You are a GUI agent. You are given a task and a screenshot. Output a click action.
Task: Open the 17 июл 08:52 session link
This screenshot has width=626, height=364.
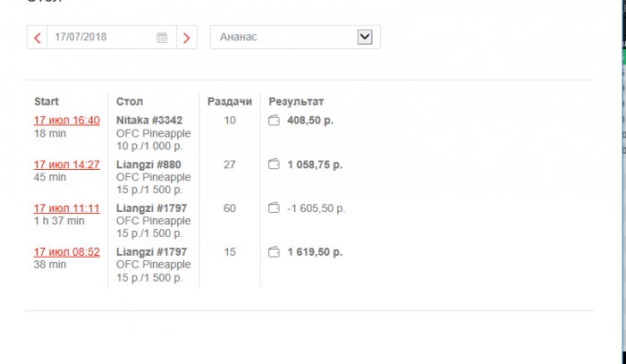[x=67, y=252]
